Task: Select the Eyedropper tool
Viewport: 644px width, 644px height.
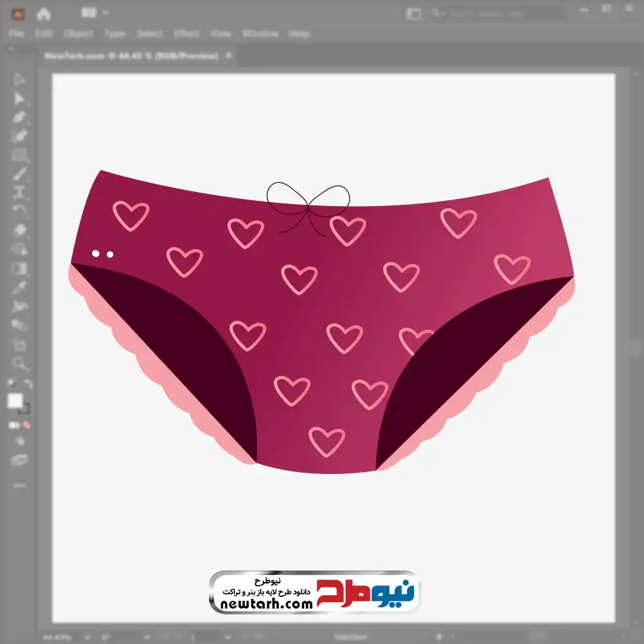Action: pos(19,287)
